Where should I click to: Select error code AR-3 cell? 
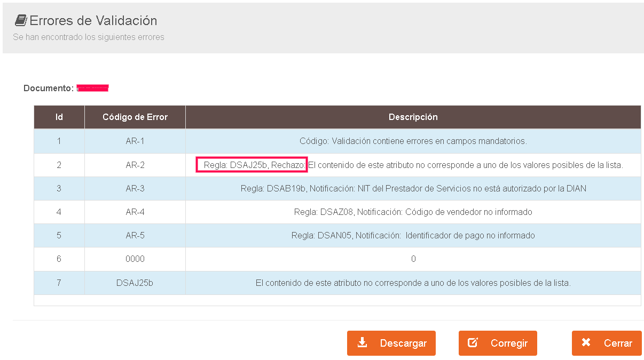[x=135, y=188]
